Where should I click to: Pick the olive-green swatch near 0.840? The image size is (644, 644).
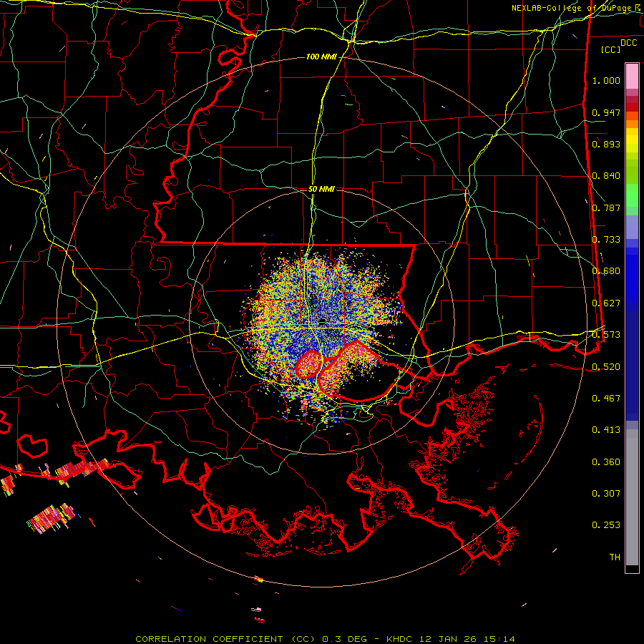coord(632,171)
